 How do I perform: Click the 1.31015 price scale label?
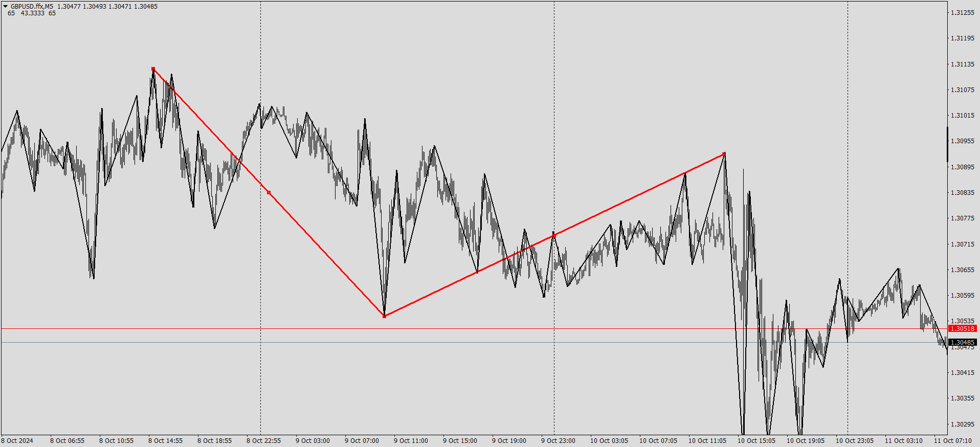pos(963,115)
